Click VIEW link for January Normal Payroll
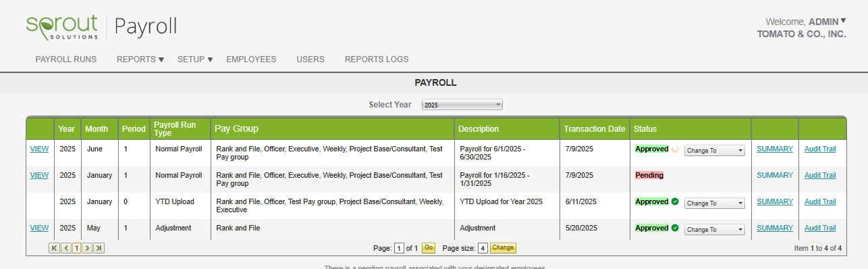The image size is (868, 269). (39, 175)
